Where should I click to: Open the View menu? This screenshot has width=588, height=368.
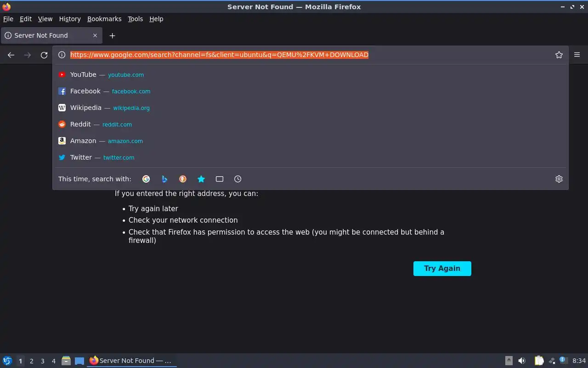[45, 19]
